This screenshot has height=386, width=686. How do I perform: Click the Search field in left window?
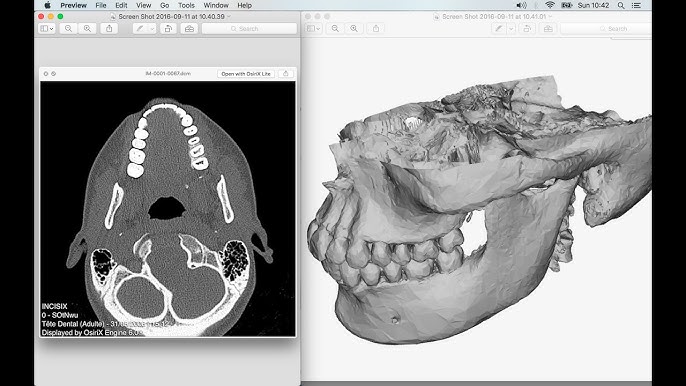249,28
